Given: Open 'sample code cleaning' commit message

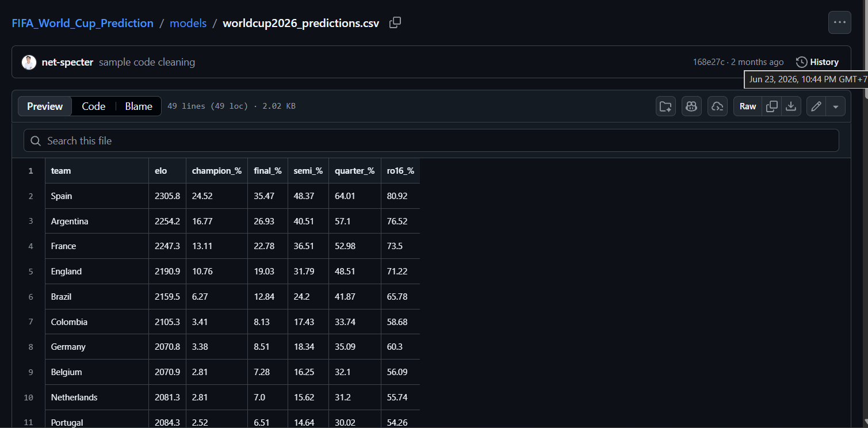Looking at the screenshot, I should (x=147, y=62).
